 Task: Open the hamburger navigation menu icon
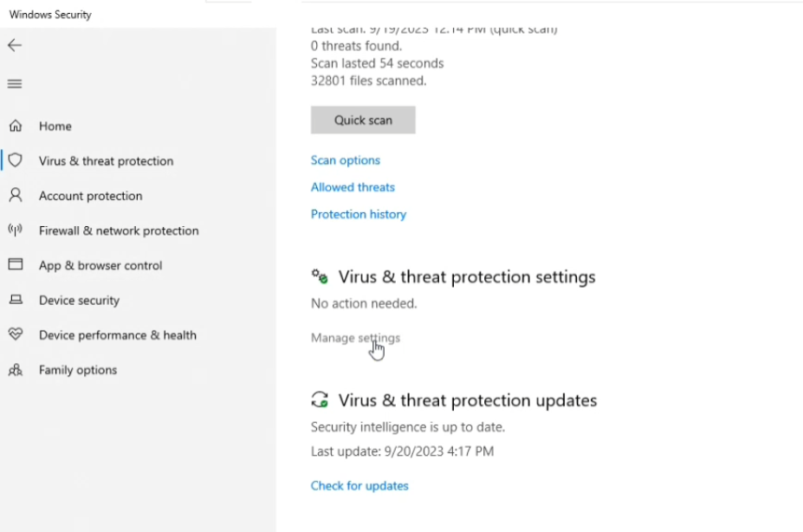tap(15, 83)
